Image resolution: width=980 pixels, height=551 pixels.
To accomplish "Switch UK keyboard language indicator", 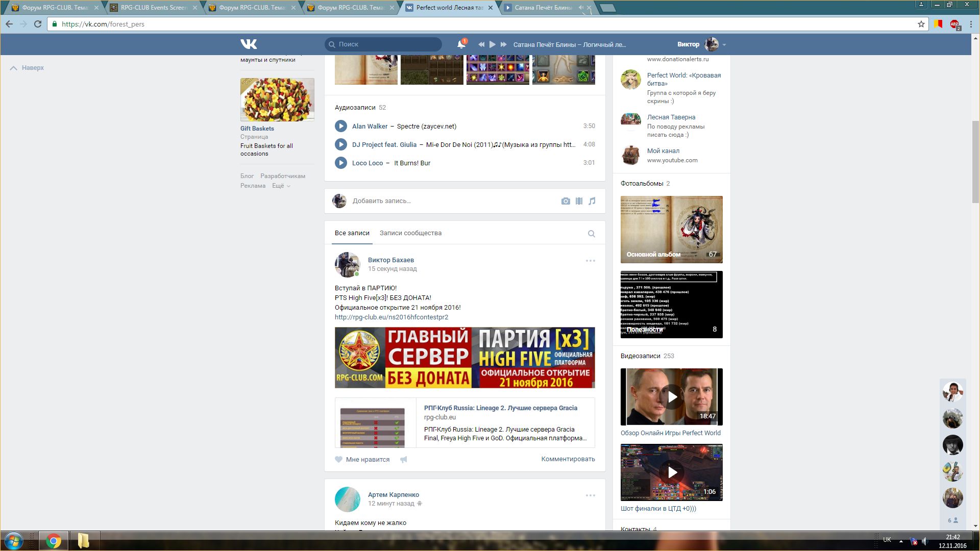I will click(887, 540).
